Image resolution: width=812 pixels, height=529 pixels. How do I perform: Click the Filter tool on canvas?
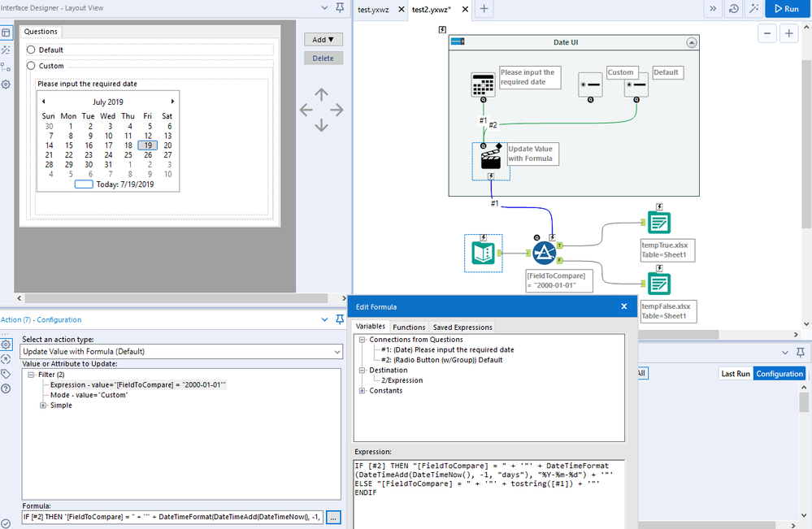pos(544,253)
